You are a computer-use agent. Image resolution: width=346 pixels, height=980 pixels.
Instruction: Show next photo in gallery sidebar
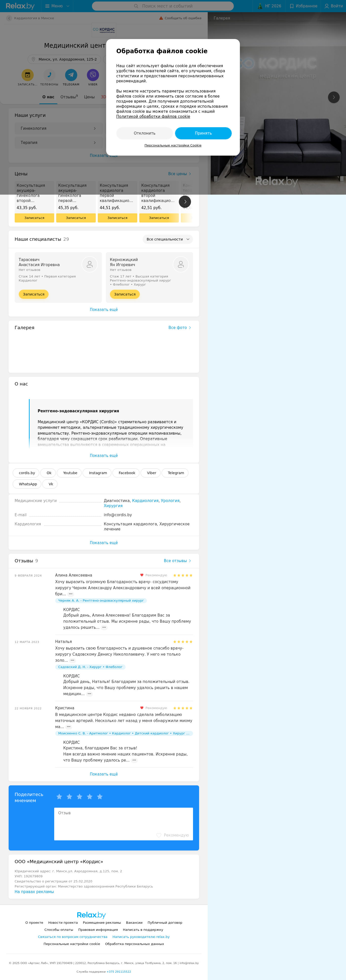pyautogui.click(x=334, y=97)
